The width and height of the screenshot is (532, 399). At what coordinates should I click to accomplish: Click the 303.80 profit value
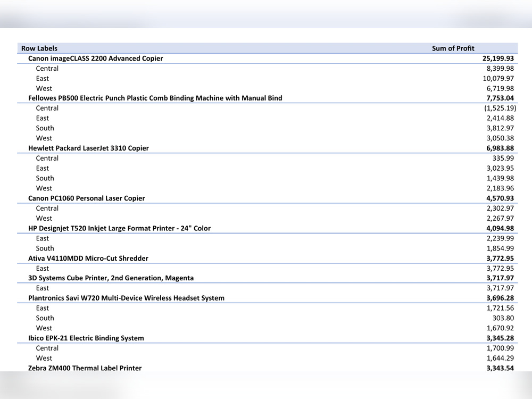[503, 318]
